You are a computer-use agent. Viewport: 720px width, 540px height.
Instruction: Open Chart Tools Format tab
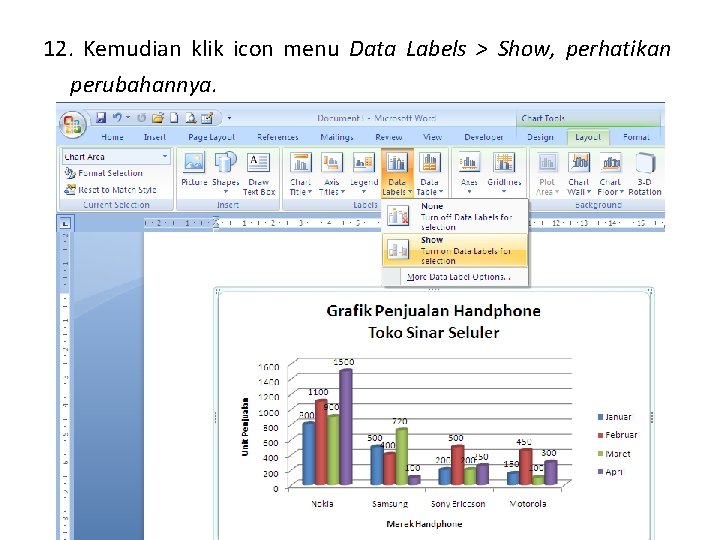[636, 137]
